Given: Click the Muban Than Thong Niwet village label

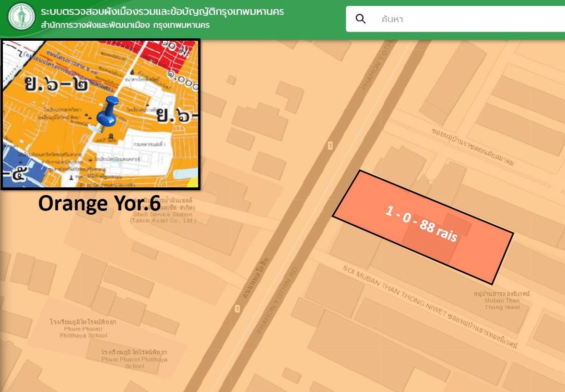Looking at the screenshot, I should [502, 300].
